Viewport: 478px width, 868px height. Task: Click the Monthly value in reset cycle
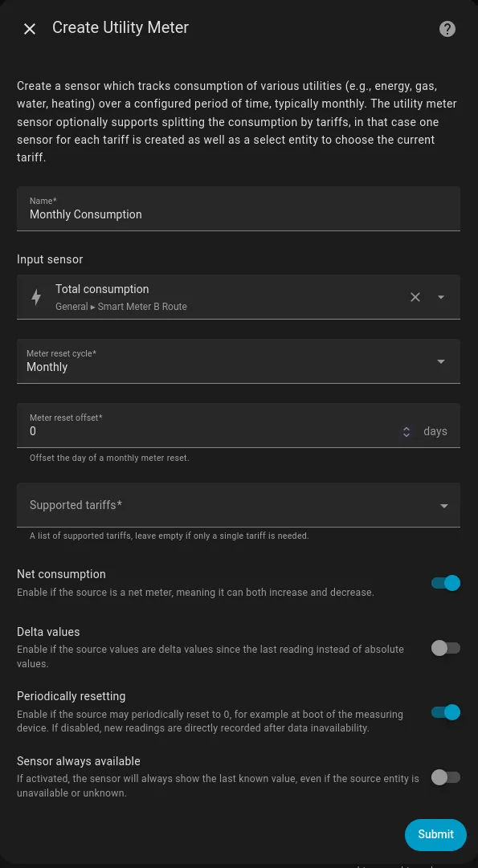click(48, 367)
